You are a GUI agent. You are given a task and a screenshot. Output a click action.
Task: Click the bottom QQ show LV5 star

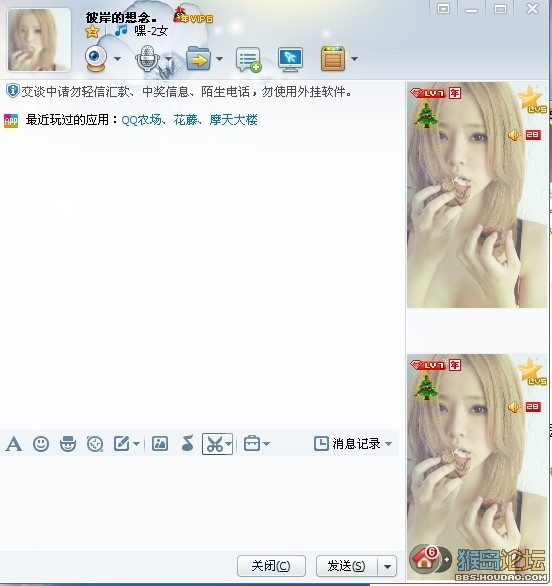[532, 372]
